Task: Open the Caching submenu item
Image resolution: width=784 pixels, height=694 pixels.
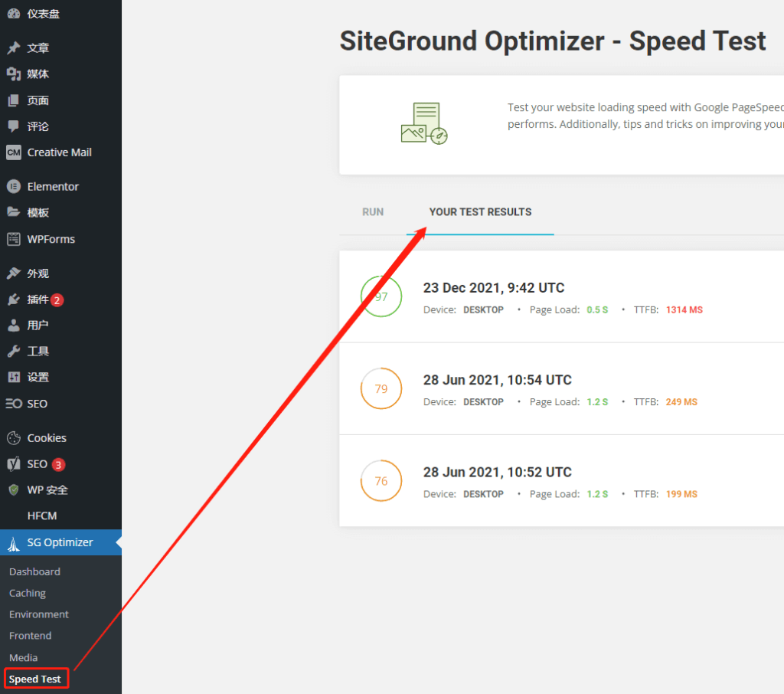Action: click(x=28, y=593)
